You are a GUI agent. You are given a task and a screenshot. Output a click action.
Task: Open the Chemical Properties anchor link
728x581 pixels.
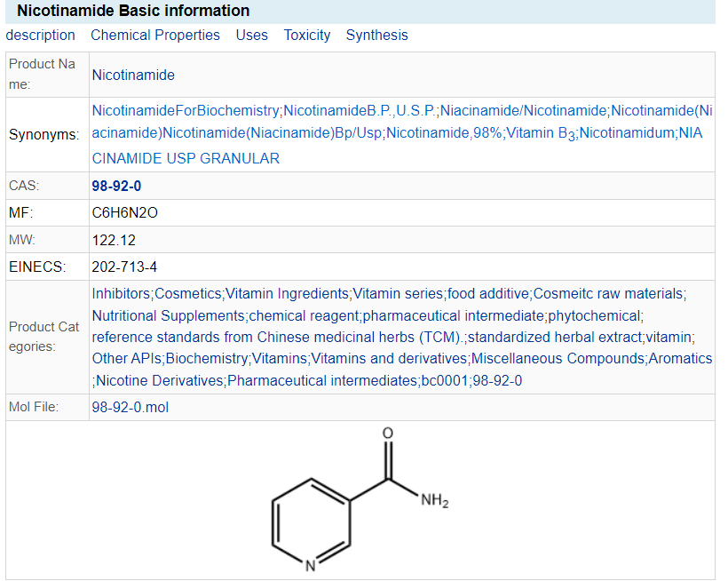[x=155, y=36]
